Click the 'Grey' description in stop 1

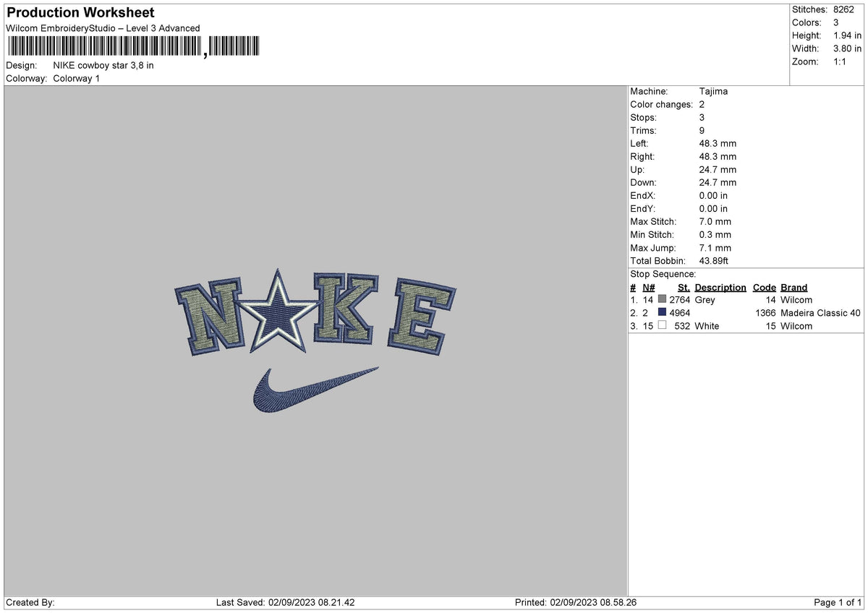pyautogui.click(x=705, y=300)
